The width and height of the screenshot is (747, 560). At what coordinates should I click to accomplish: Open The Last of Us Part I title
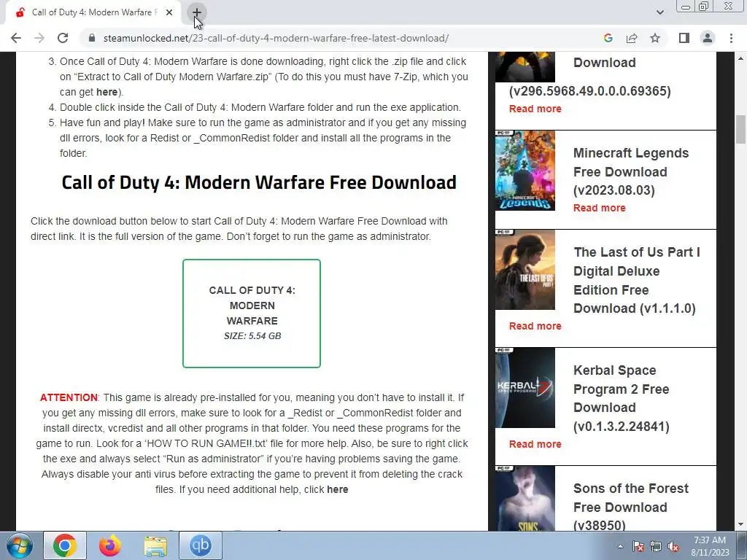click(636, 280)
